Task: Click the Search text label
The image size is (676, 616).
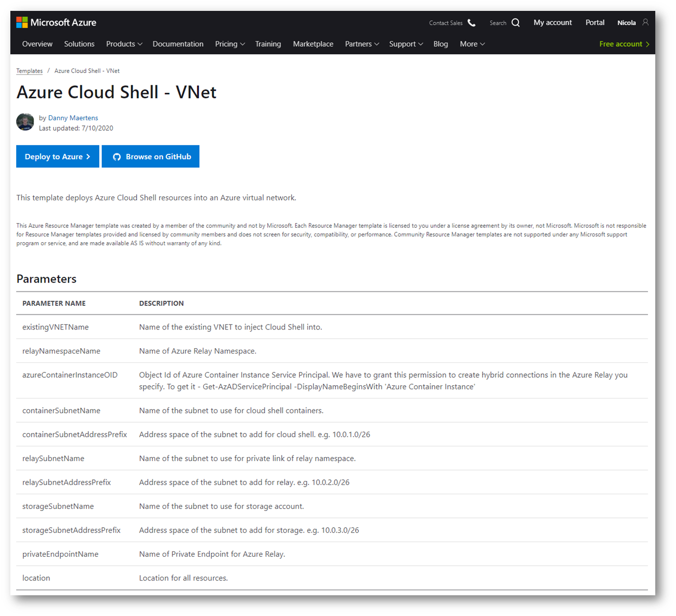Action: tap(498, 23)
